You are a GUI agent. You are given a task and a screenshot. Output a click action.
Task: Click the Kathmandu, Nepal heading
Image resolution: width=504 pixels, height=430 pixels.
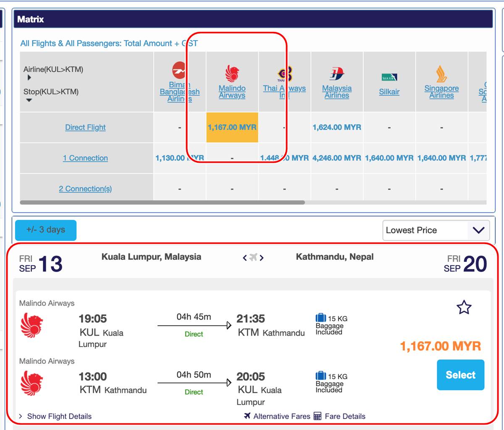coord(335,257)
